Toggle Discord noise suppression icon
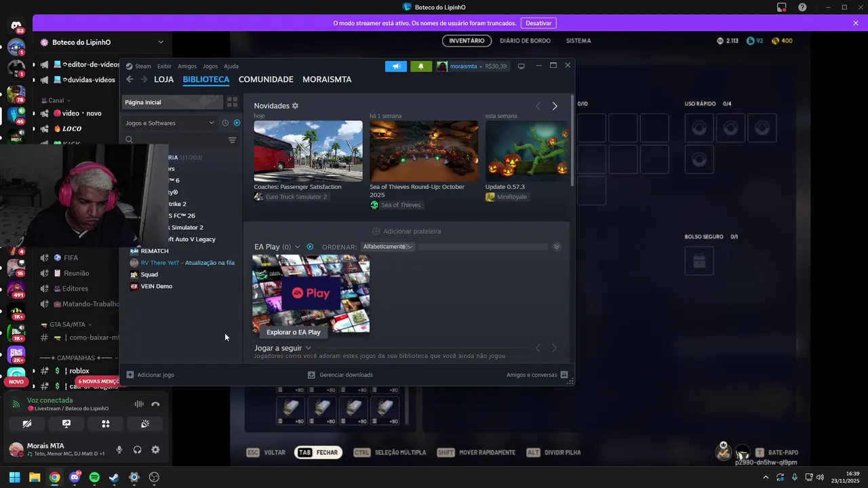The width and height of the screenshot is (868, 488). tap(139, 404)
